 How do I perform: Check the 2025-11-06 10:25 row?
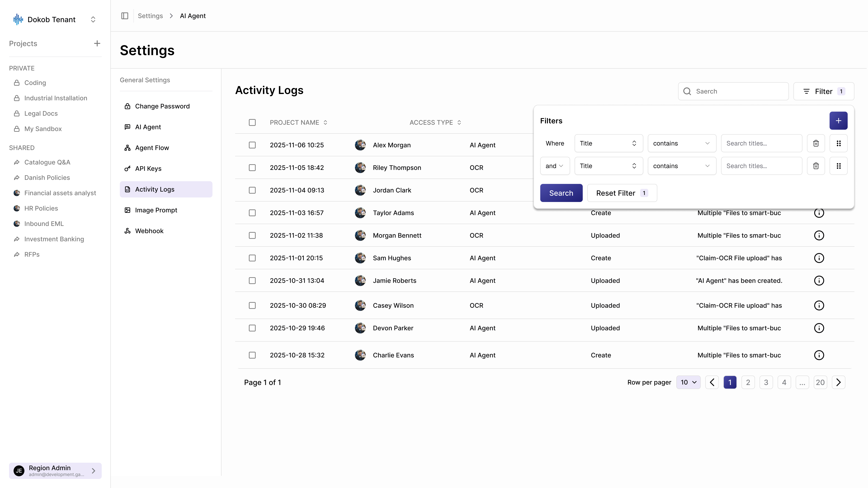[x=252, y=145]
